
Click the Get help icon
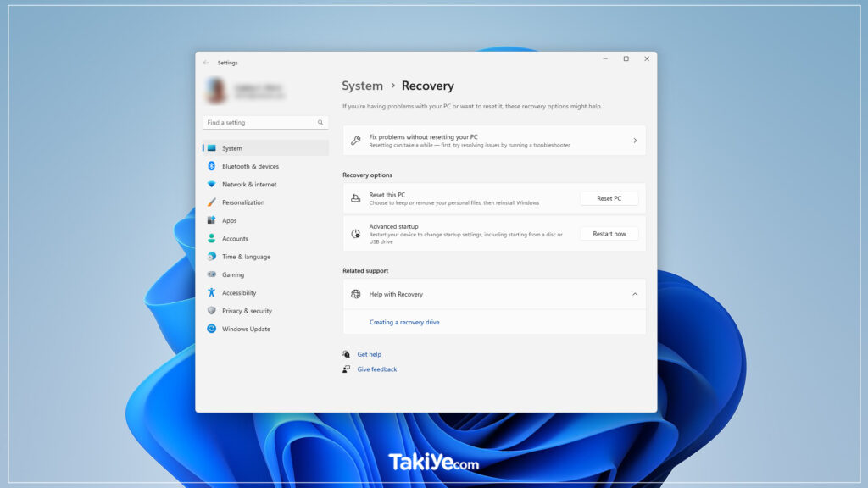click(347, 354)
